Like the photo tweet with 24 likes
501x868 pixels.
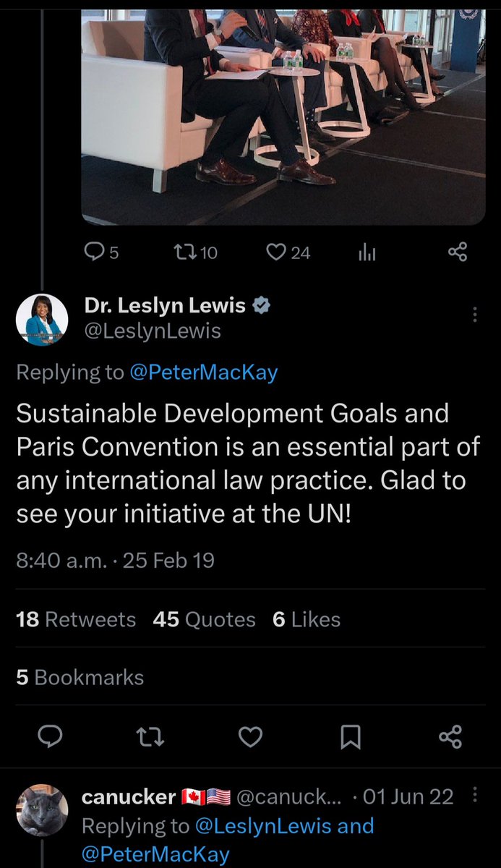[277, 252]
